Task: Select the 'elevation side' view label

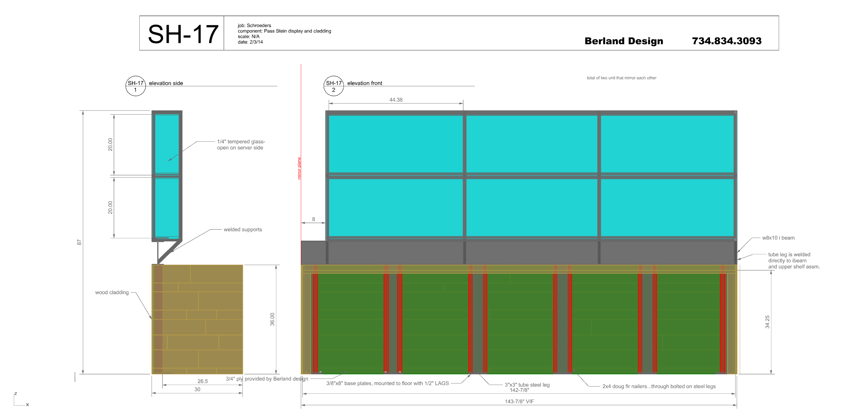Action: 166,83
